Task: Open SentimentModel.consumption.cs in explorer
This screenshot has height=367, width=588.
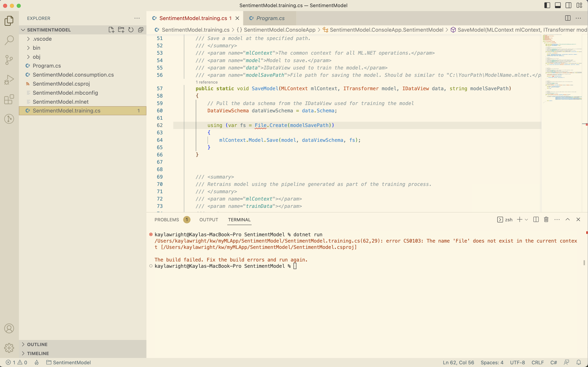Action: [83, 75]
